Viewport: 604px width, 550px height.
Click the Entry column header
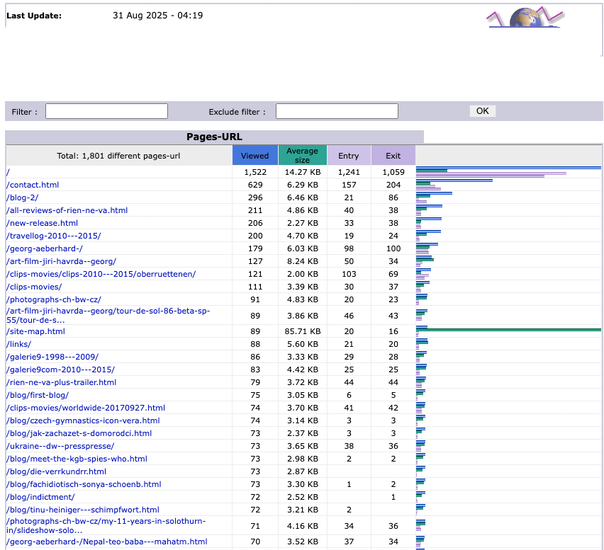click(x=349, y=155)
